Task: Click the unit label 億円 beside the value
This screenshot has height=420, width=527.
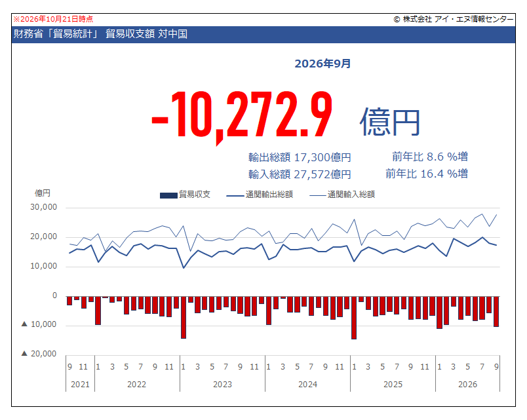Action: coord(390,122)
